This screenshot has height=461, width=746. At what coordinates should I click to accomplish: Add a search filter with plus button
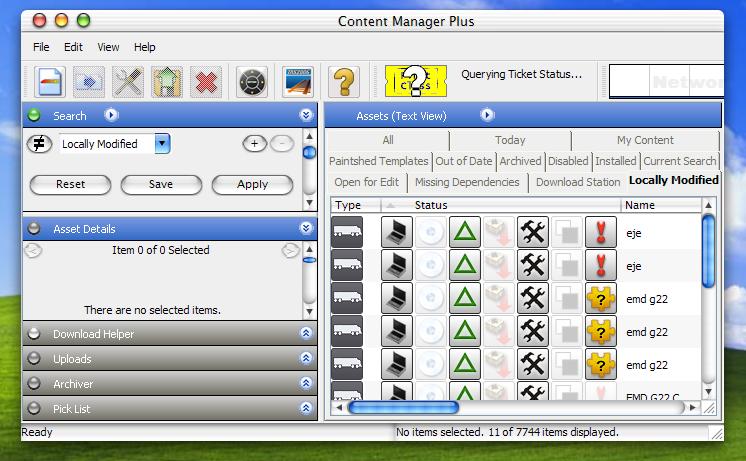point(255,144)
